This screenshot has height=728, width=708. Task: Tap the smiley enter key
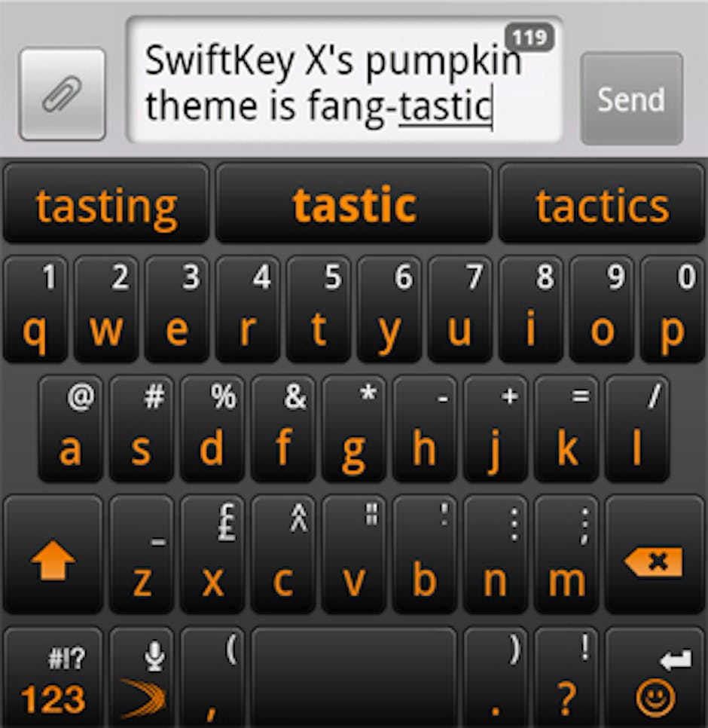[655, 678]
